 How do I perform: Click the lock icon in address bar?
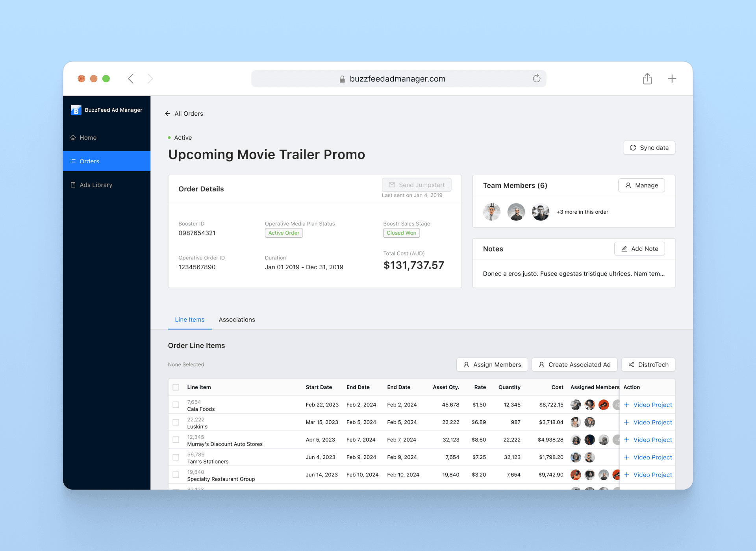click(x=342, y=79)
